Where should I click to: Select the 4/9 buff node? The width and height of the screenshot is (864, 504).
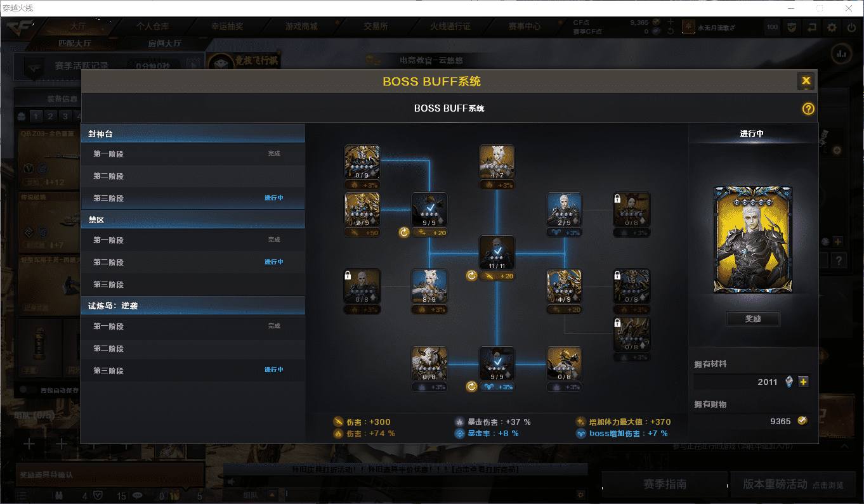coord(565,287)
